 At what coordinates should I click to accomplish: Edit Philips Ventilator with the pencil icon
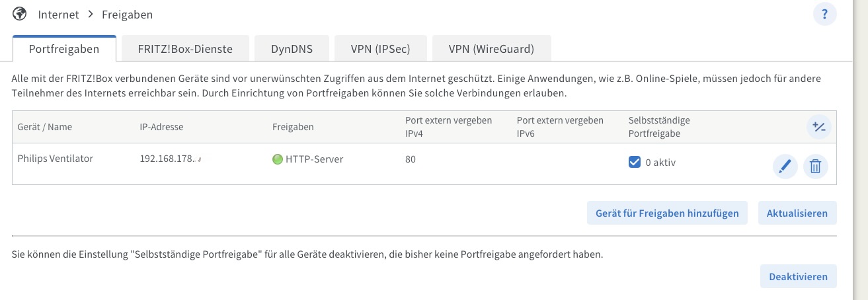785,167
